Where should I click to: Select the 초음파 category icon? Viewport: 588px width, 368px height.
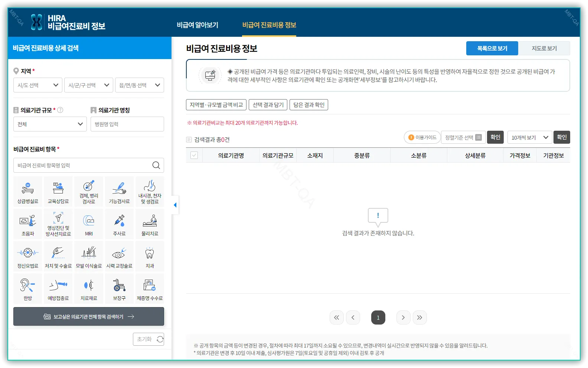[28, 224]
